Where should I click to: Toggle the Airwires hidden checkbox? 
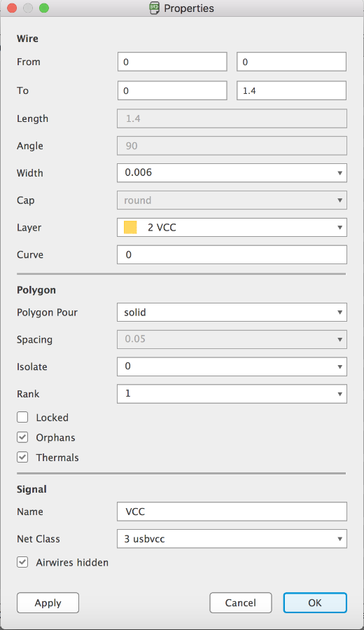22,562
